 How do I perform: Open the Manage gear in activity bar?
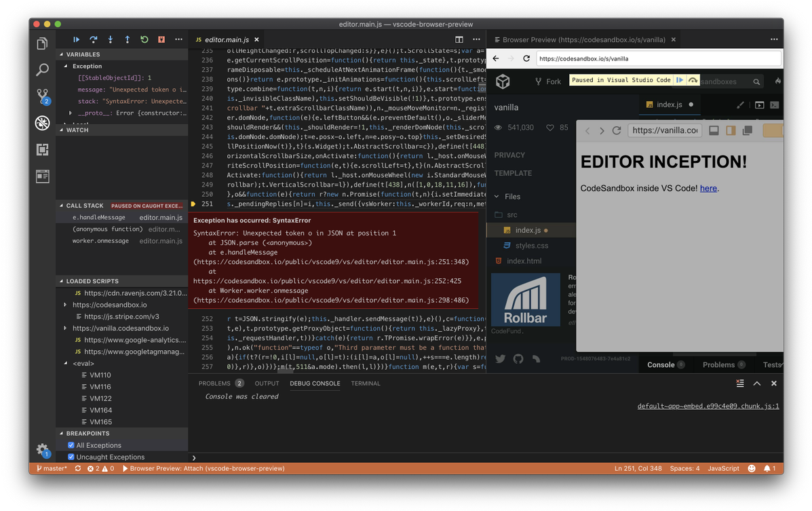pyautogui.click(x=43, y=449)
